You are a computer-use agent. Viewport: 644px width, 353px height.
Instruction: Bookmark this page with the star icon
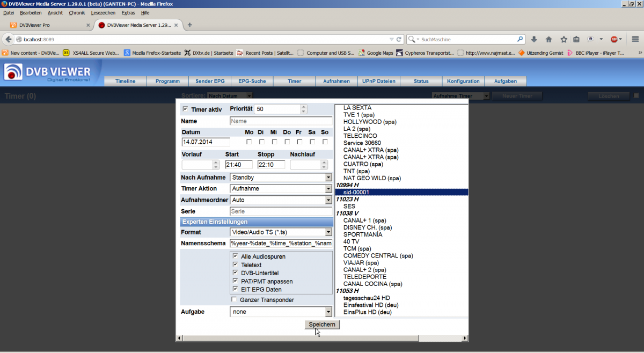tap(563, 39)
